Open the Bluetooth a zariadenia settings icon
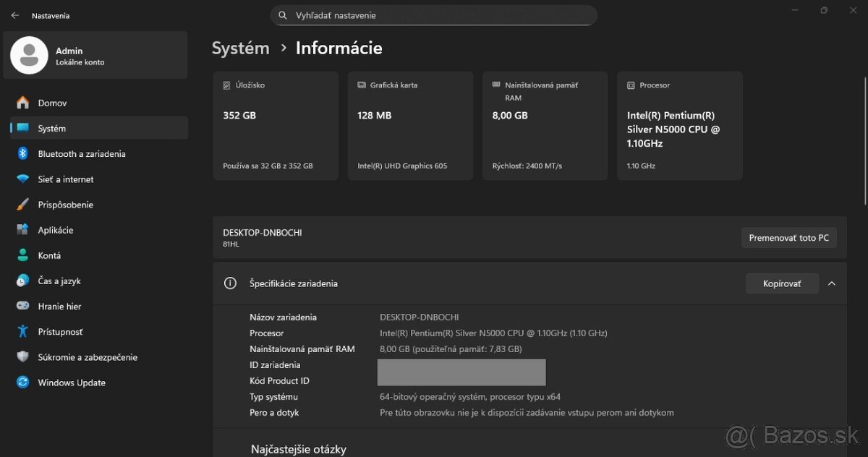 [x=23, y=153]
